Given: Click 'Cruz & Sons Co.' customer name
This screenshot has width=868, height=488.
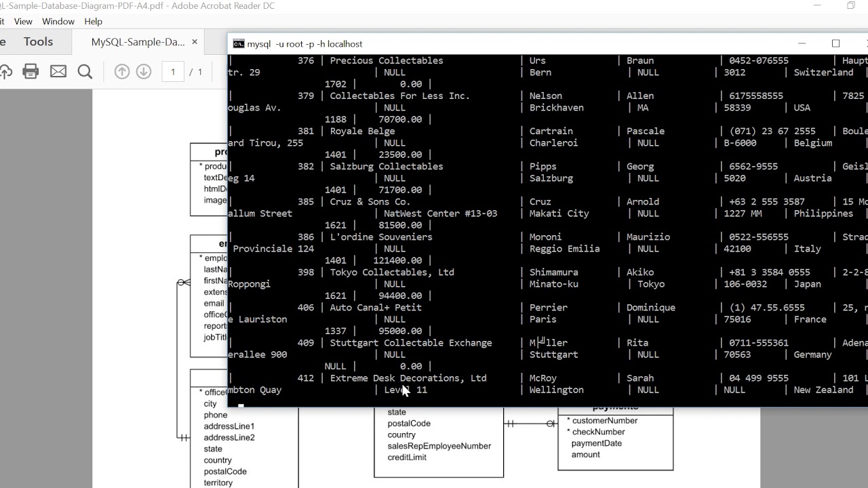Looking at the screenshot, I should 370,201.
